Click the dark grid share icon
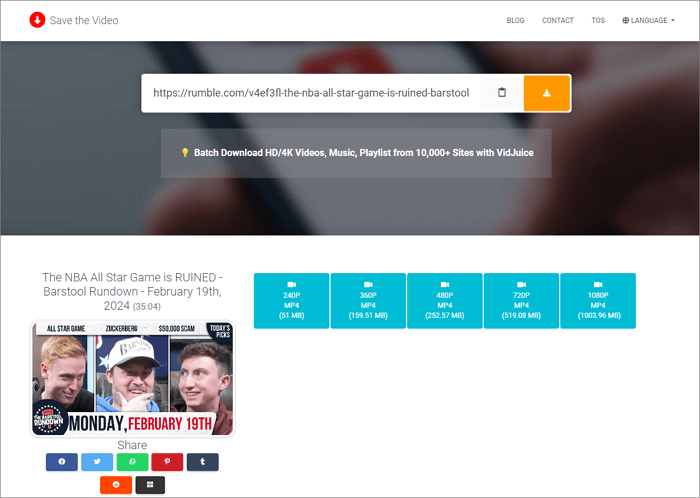The width and height of the screenshot is (700, 498). [x=150, y=485]
